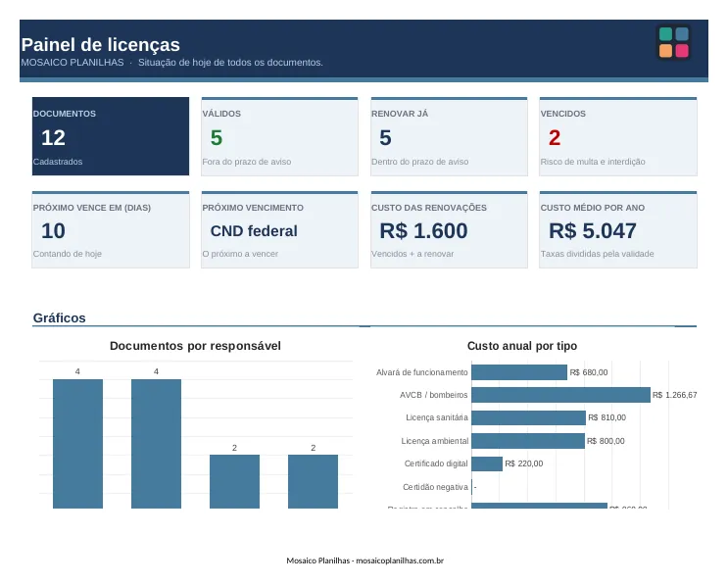Open the mosaicoplanilhas.com.br footer link
728x585 pixels.
coord(400,561)
